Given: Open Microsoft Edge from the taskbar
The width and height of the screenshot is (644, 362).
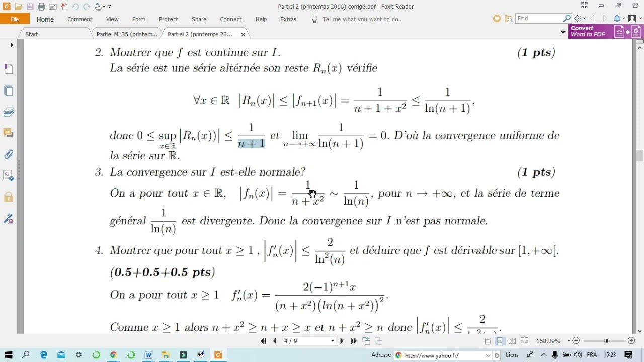Looking at the screenshot, I should (44, 355).
